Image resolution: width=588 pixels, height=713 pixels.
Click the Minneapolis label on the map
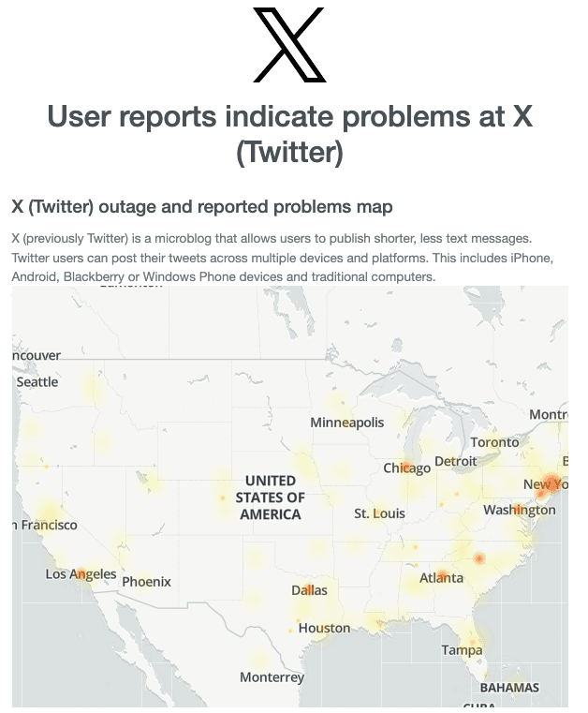(x=347, y=423)
